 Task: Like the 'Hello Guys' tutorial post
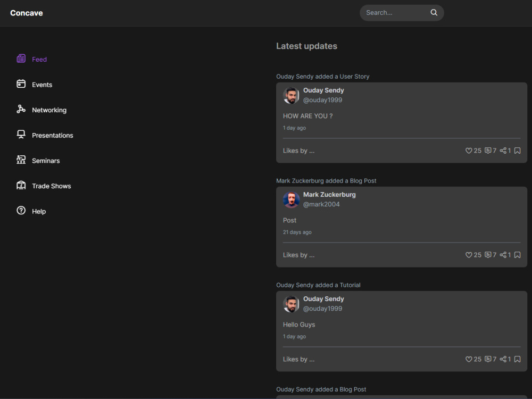pos(469,359)
